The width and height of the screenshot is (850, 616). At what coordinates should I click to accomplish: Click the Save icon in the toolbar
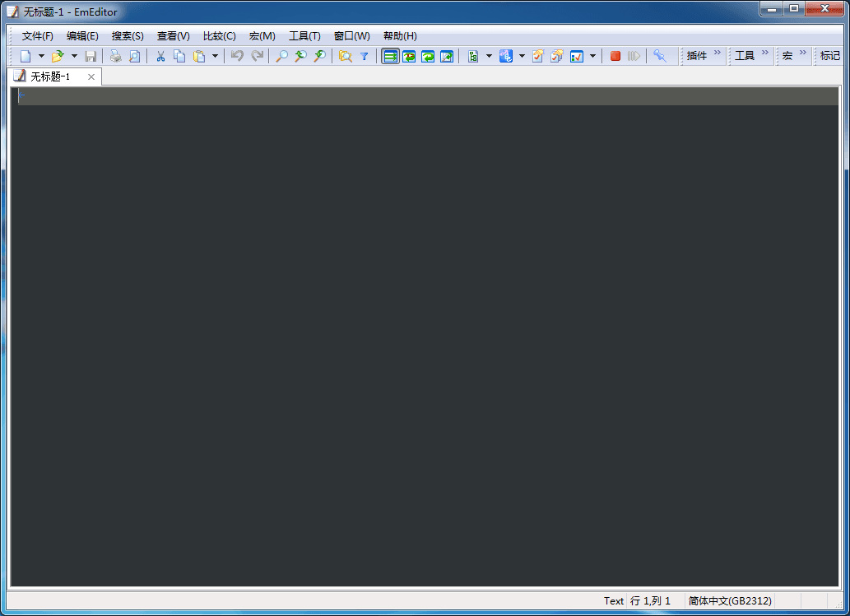coord(91,55)
